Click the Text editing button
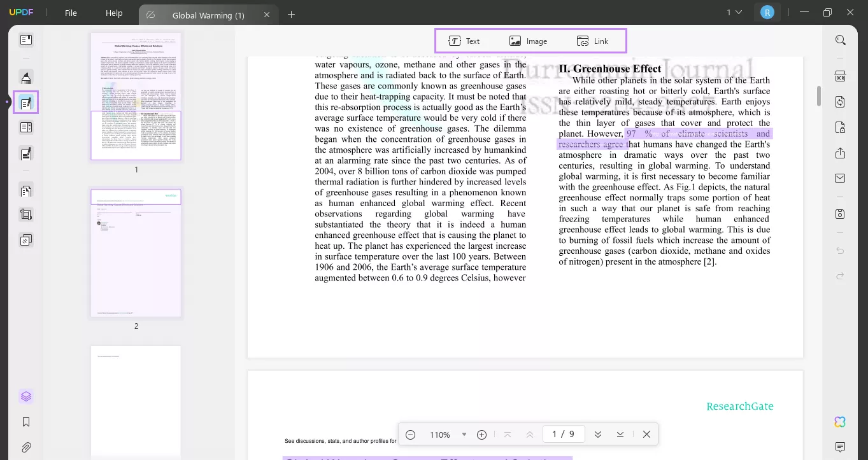The height and width of the screenshot is (460, 868). pyautogui.click(x=464, y=41)
